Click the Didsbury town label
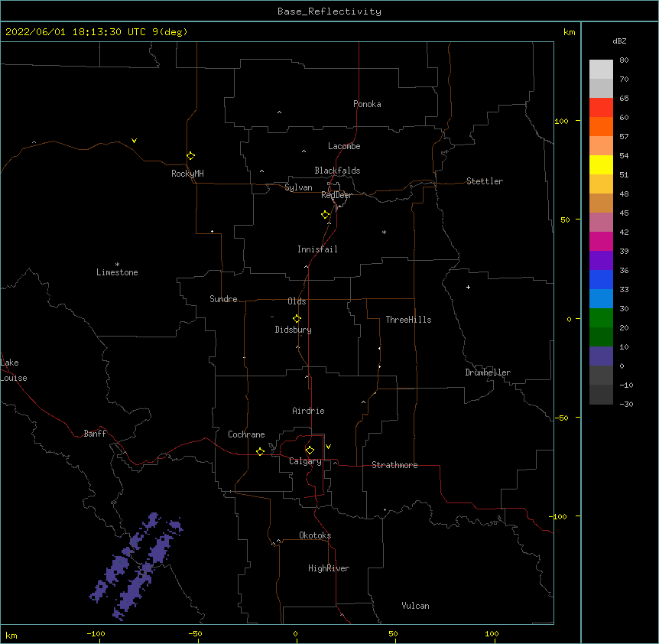Image resolution: width=659 pixels, height=644 pixels. 293,330
